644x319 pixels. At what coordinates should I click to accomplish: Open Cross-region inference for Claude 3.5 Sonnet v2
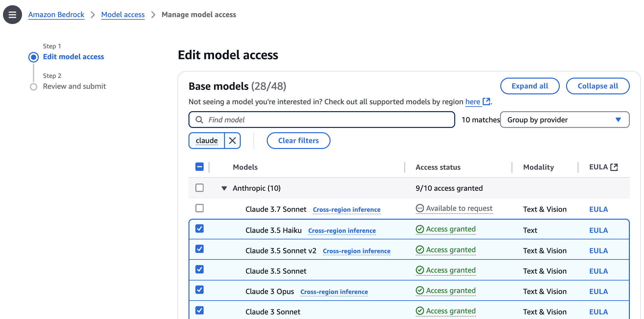tap(357, 251)
